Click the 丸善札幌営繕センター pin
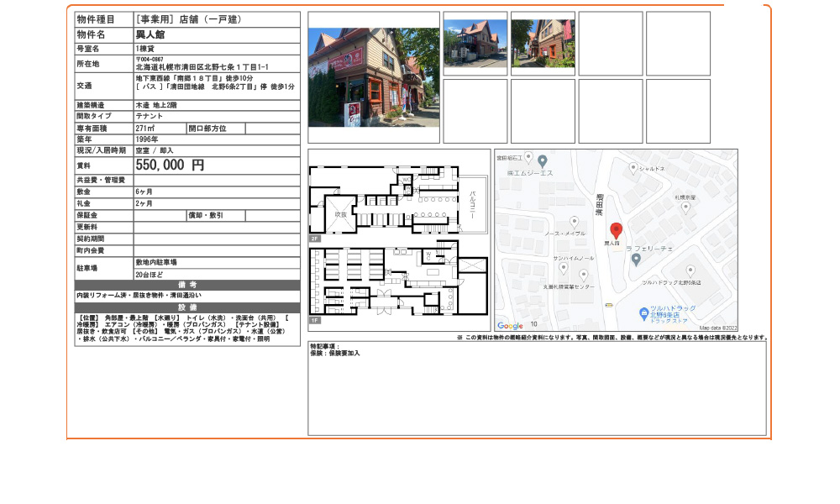 coord(583,274)
